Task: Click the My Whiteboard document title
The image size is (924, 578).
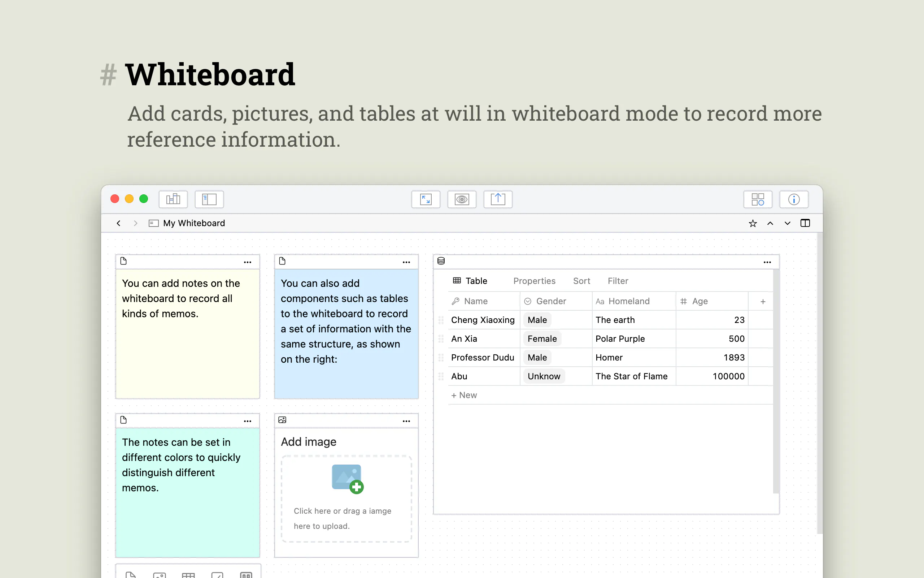Action: (x=194, y=223)
